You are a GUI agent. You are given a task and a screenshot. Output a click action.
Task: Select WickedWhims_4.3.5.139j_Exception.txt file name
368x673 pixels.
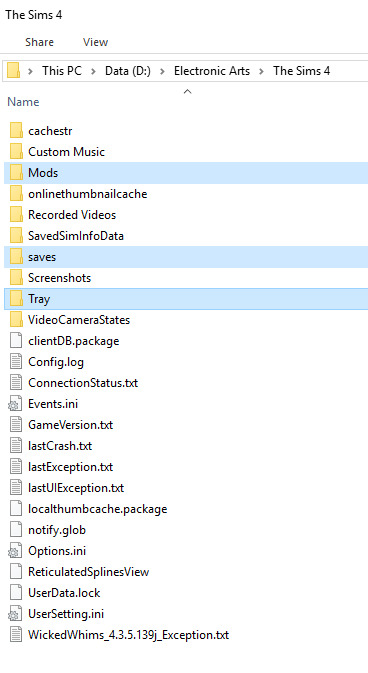[128, 635]
